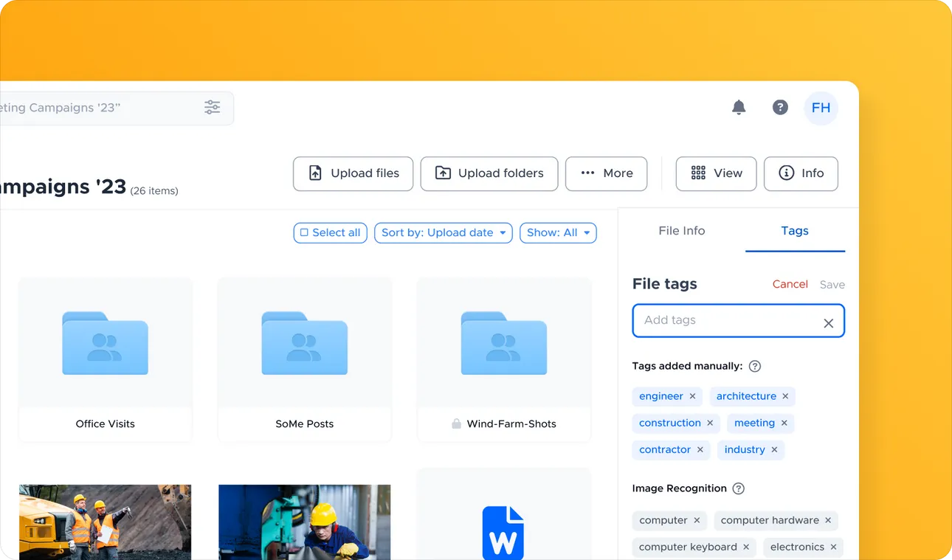Open the Show: All dropdown
Viewport: 952px width, 560px height.
point(558,232)
